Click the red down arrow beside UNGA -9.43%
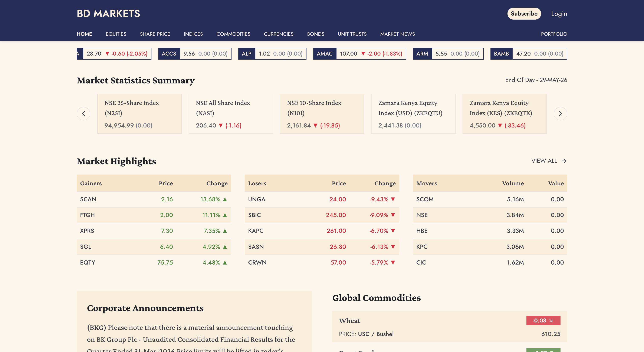This screenshot has width=644, height=352. (393, 199)
